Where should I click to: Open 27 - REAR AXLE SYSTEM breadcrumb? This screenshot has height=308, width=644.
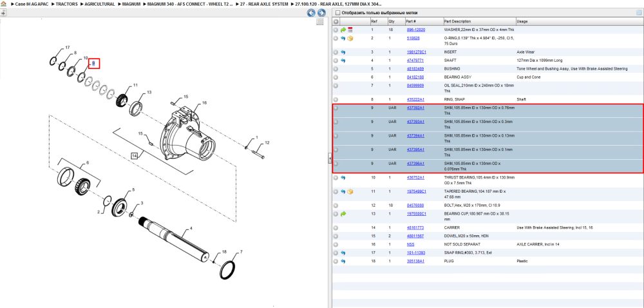coord(263,4)
